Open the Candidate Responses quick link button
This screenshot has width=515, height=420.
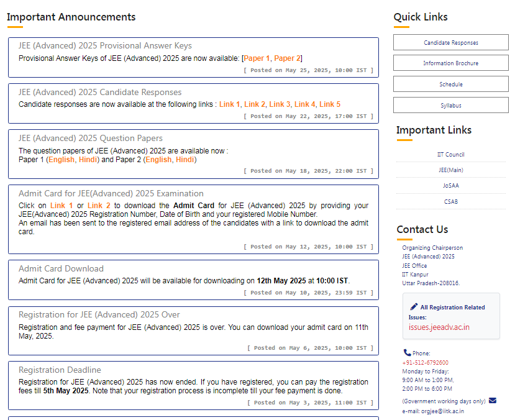(x=450, y=43)
